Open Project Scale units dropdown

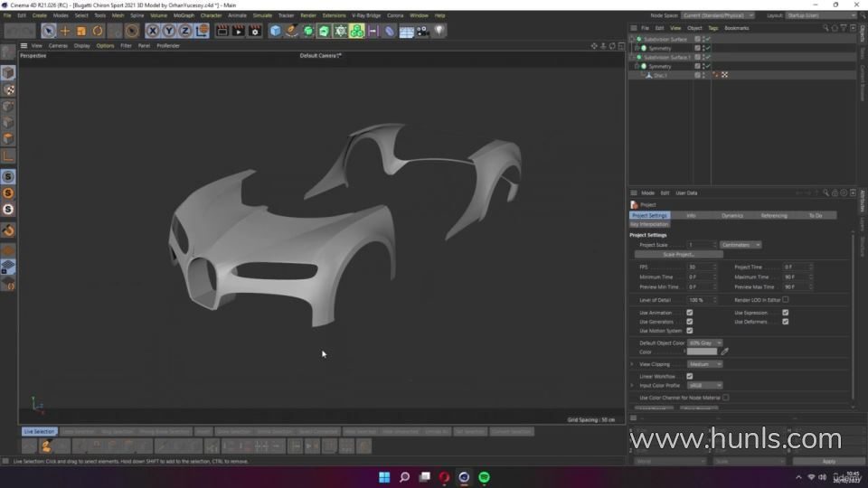(x=741, y=245)
